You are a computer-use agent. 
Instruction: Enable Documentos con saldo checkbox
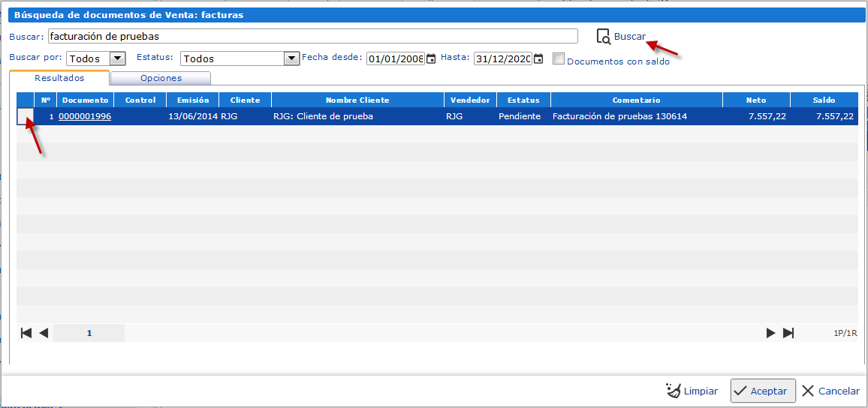[x=559, y=58]
